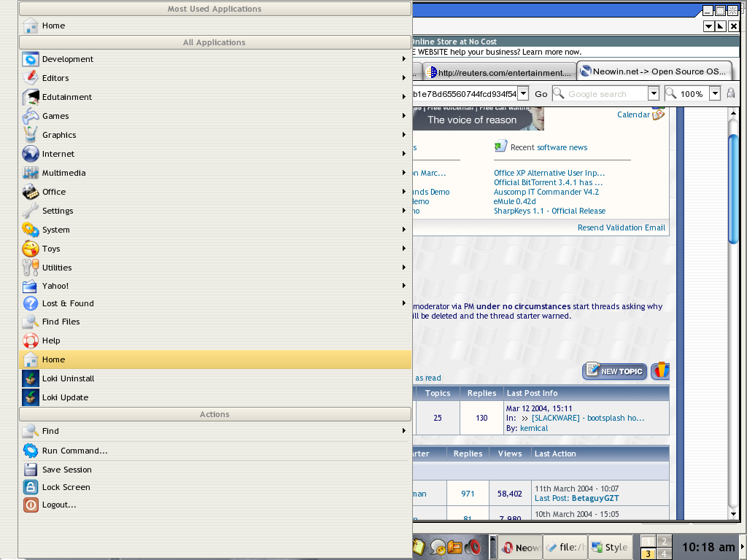Viewport: 747px width, 560px height.
Task: Expand the Development submenu arrow
Action: coord(403,59)
